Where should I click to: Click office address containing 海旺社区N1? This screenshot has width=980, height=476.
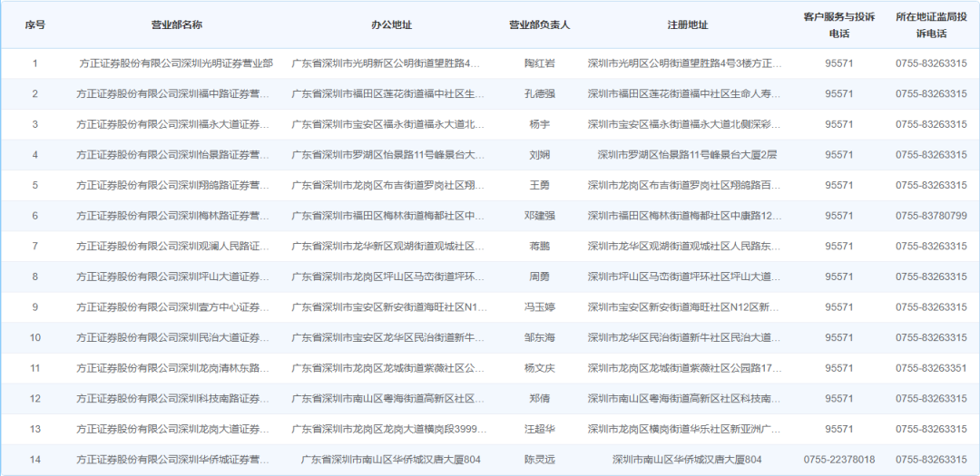point(388,307)
